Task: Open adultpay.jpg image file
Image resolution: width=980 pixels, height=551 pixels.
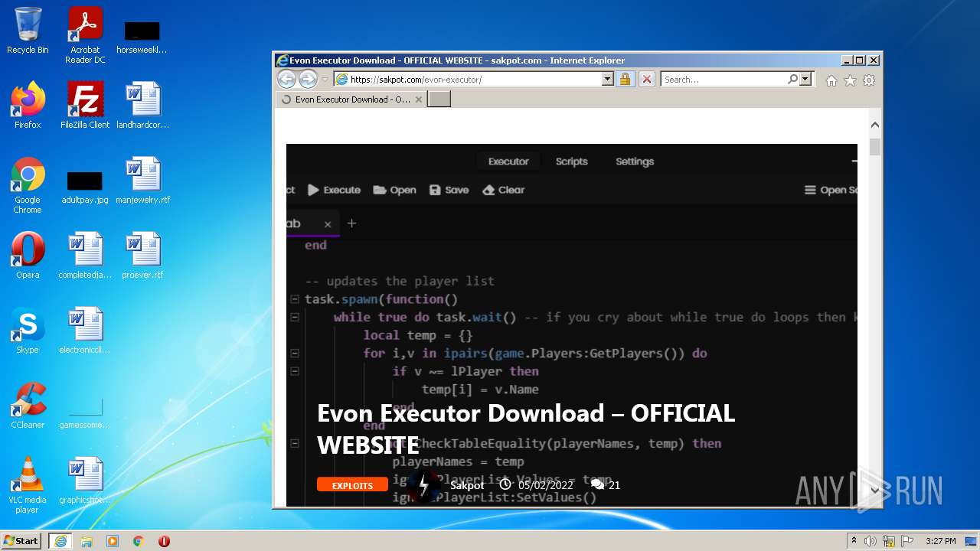Action: (x=85, y=187)
